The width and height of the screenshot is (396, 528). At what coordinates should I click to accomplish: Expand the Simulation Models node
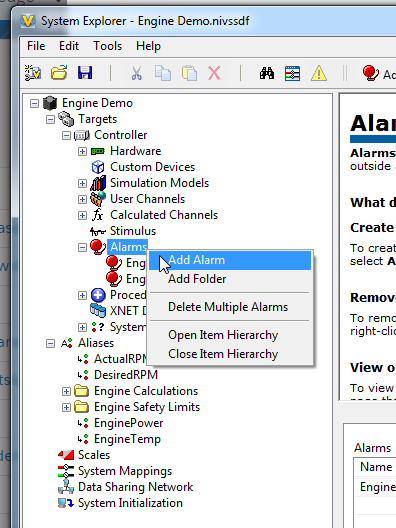[82, 183]
